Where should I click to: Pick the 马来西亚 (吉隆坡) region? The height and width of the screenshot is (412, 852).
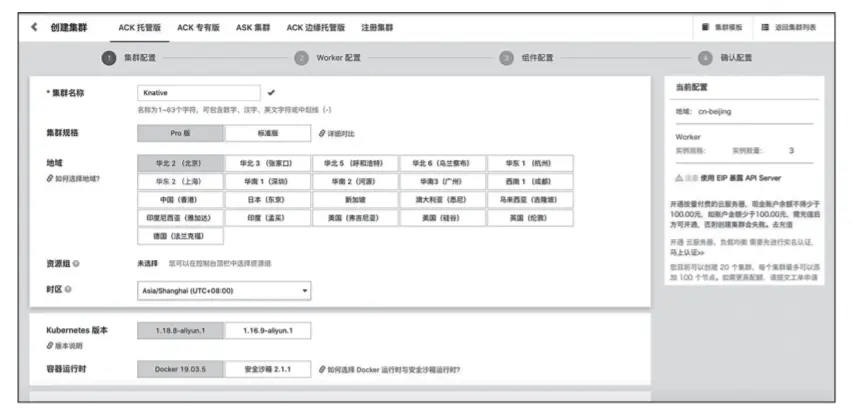tap(530, 199)
